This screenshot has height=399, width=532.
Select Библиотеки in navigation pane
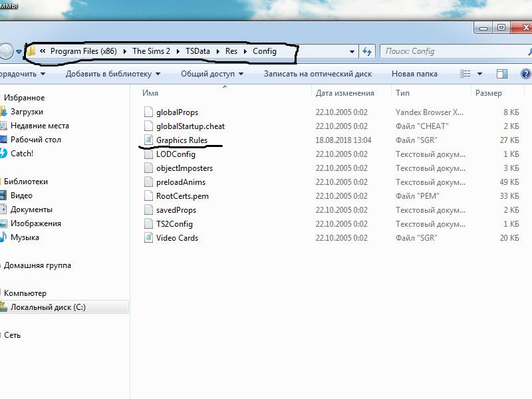coord(26,182)
